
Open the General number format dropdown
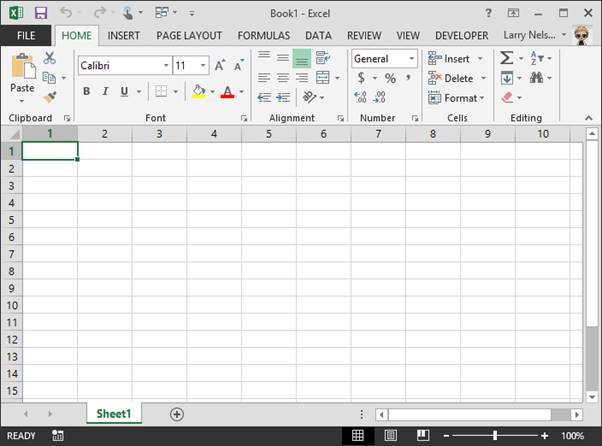(x=409, y=59)
